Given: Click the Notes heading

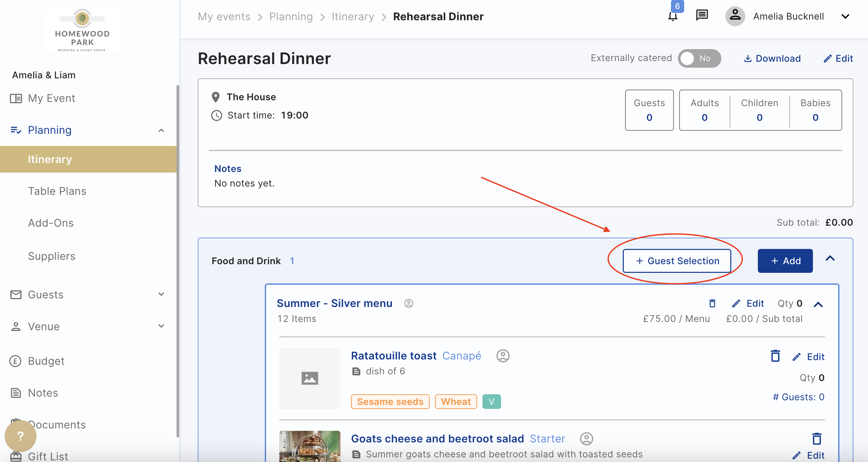Looking at the screenshot, I should pos(228,169).
